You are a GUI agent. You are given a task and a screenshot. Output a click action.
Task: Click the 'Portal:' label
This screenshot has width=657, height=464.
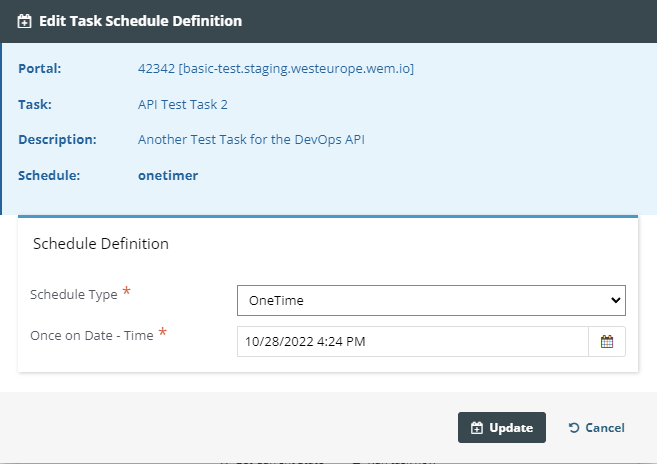pyautogui.click(x=40, y=69)
